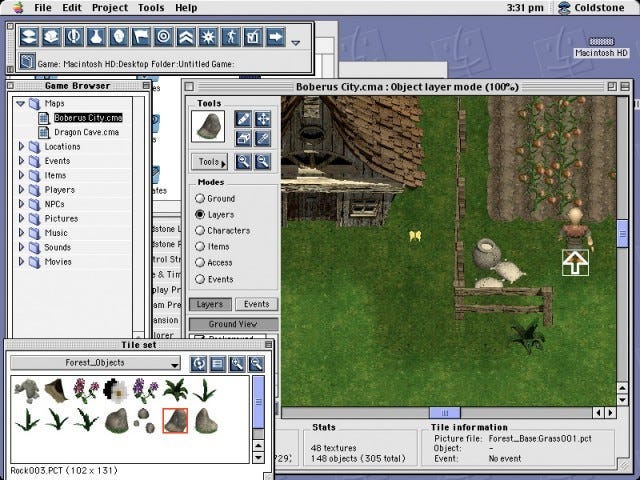Screen dimensions: 640x480
Task: Select the Layers mode radio button
Action: 200,214
